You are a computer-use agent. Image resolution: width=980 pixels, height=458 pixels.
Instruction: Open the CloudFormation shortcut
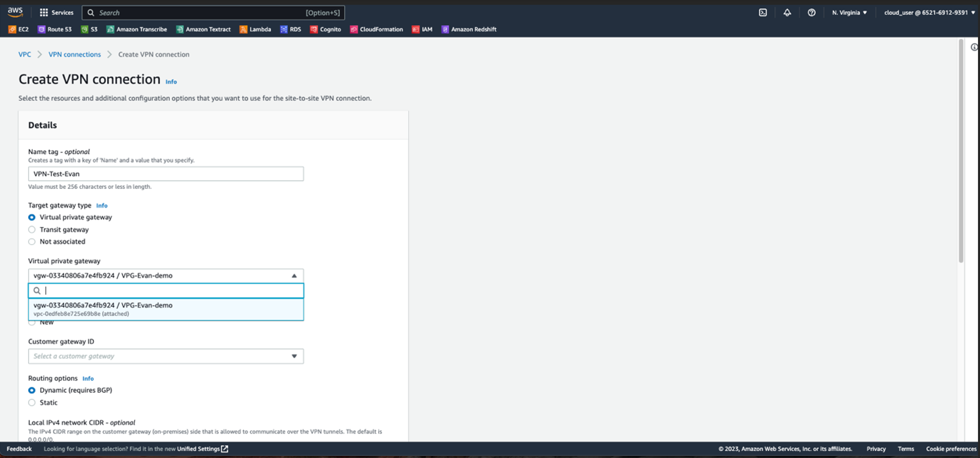pos(376,29)
